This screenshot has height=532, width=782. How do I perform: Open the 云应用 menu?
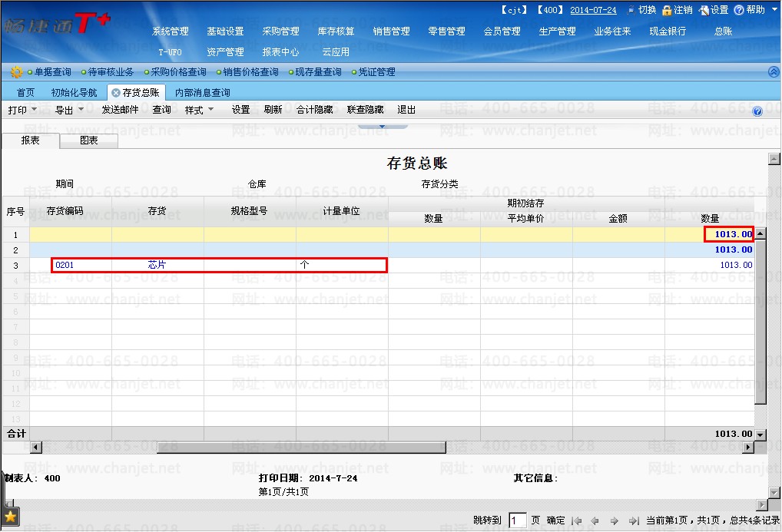pos(336,52)
